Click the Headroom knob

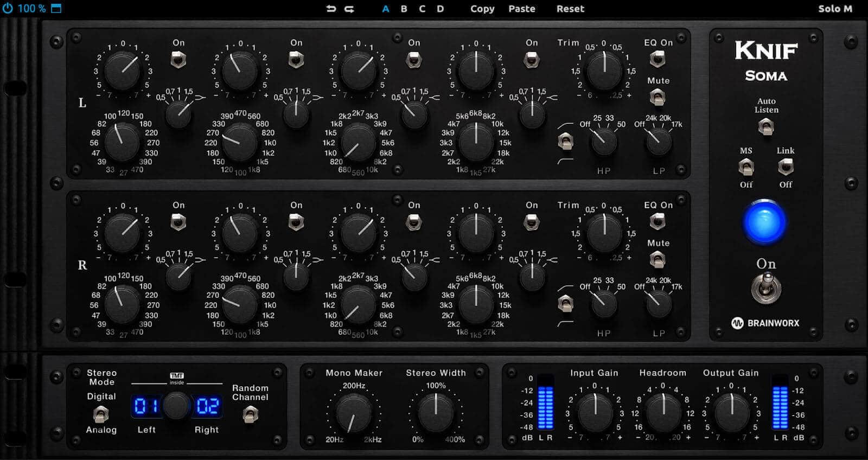click(x=663, y=412)
